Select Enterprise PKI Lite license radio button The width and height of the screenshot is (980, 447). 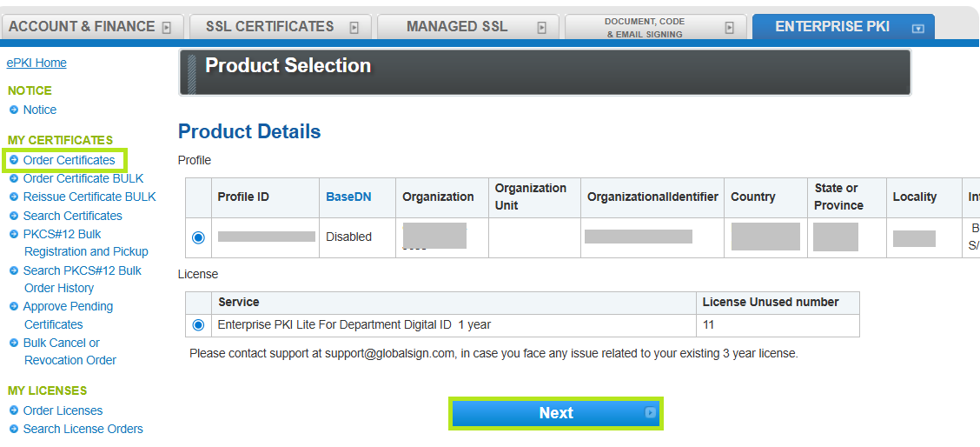[x=198, y=325]
